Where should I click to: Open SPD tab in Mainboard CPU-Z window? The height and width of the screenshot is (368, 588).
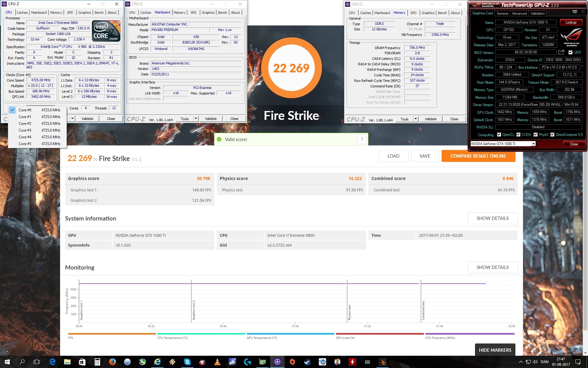193,13
